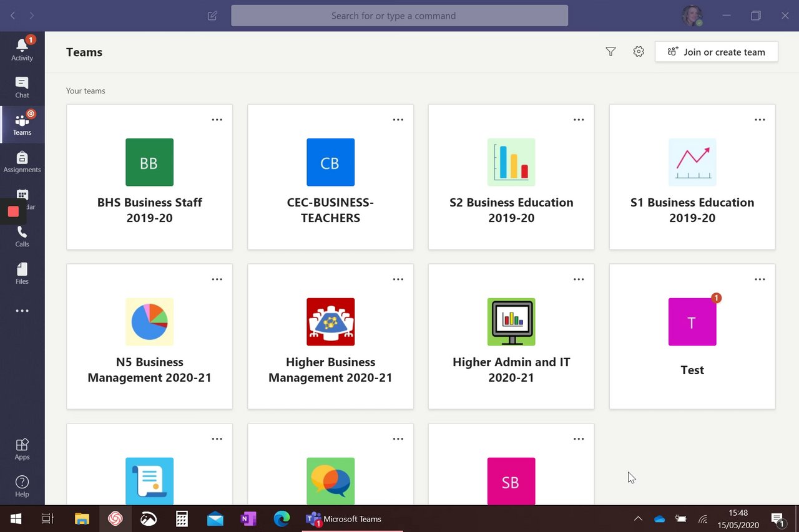The width and height of the screenshot is (799, 532).
Task: Open BHS Business Staff 2019-20 team
Action: click(x=150, y=177)
